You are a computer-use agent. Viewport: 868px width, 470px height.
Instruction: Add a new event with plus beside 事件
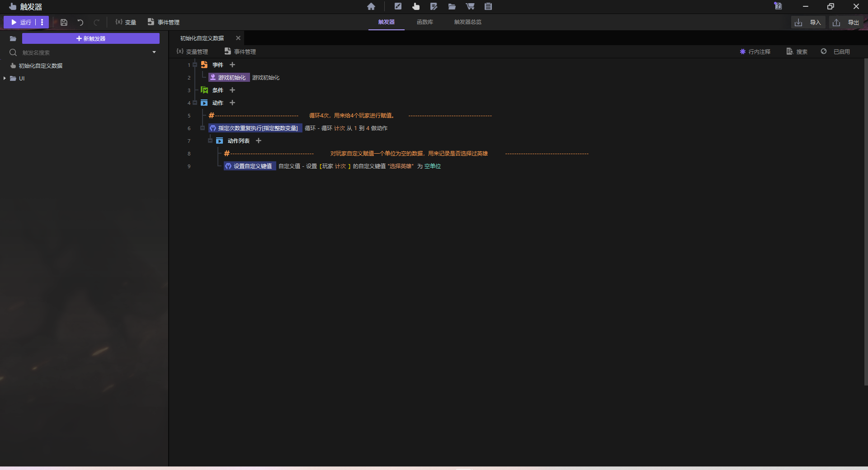click(232, 65)
